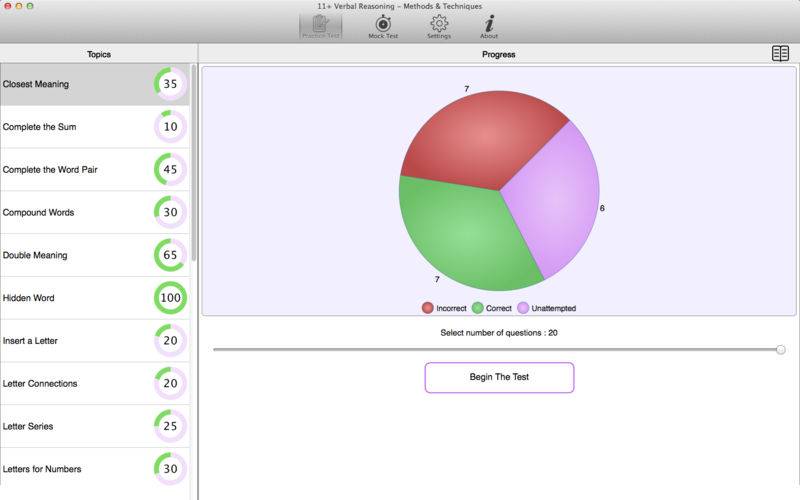Viewport: 800px width, 500px height.
Task: Click the 35 progress ring for Closest Meaning
Action: click(170, 84)
